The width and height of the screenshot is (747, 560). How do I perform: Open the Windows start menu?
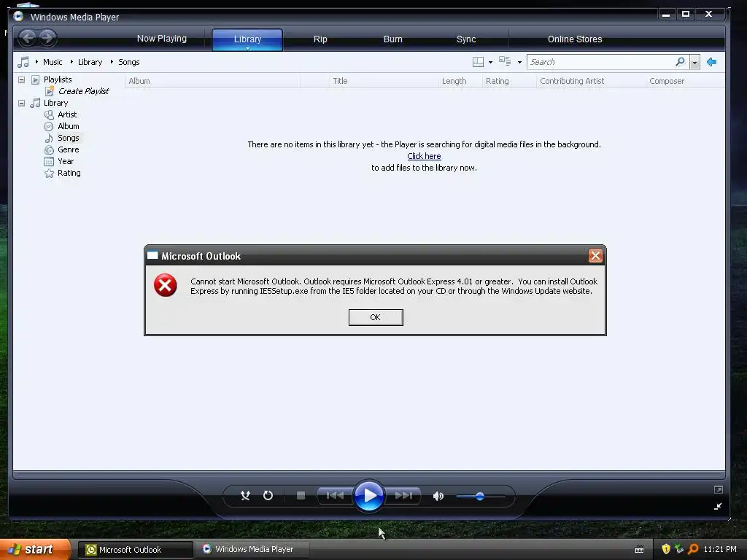click(35, 550)
